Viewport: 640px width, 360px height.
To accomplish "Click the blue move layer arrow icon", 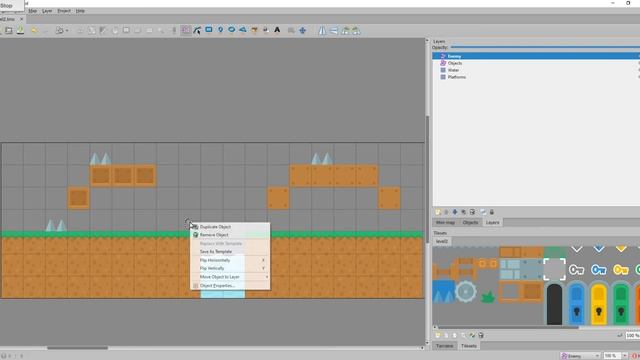I will 455,212.
